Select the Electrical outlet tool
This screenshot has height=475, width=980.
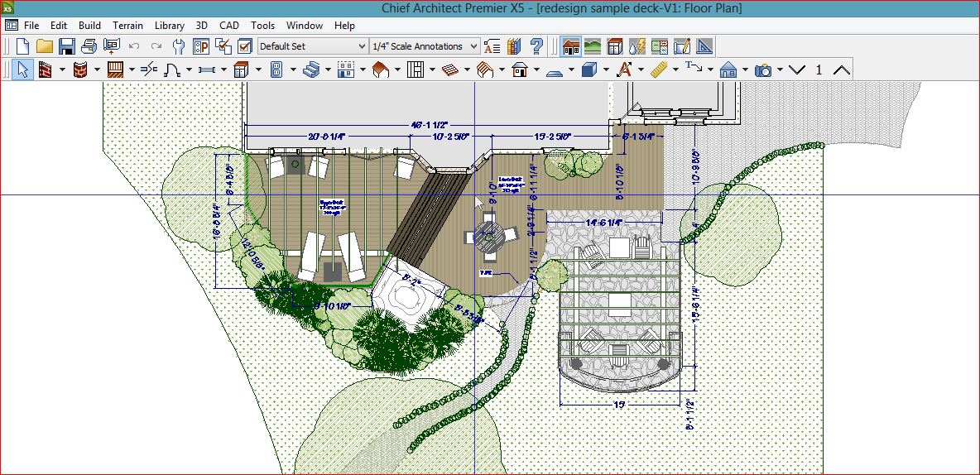coord(276,70)
